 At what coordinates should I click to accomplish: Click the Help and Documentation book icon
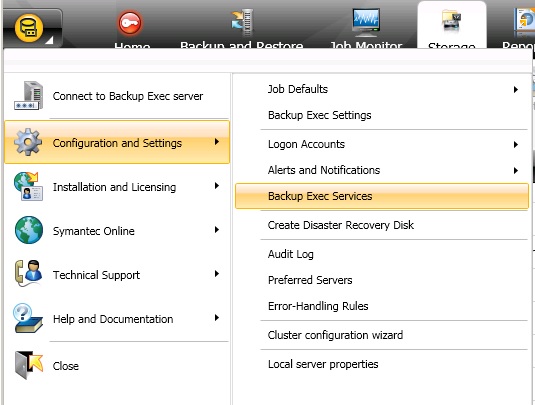(28, 318)
